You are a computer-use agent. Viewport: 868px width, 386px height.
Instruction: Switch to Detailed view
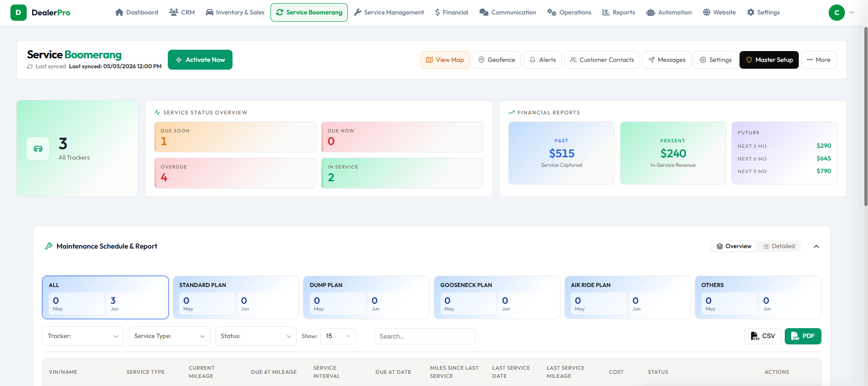778,246
